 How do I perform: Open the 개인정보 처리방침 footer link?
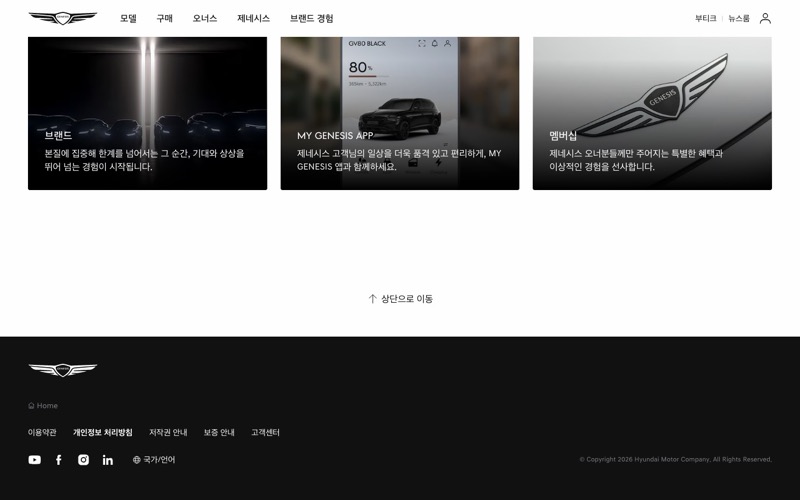pos(103,433)
